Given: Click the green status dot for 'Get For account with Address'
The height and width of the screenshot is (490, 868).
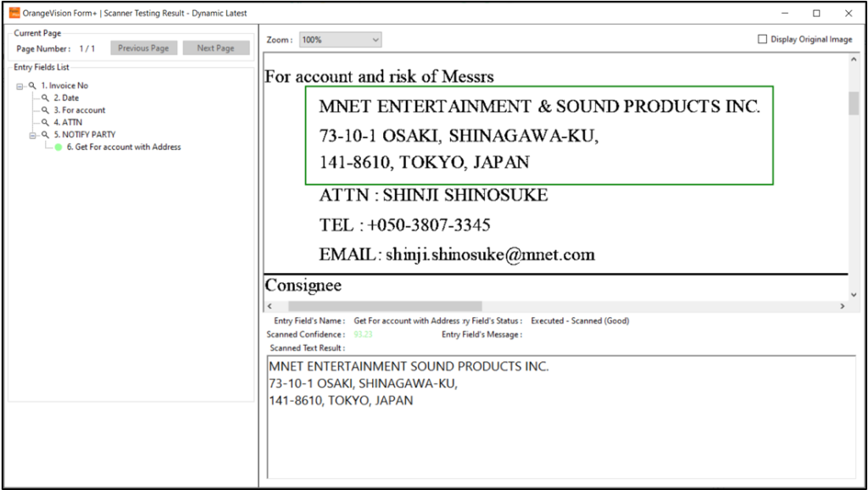Looking at the screenshot, I should coord(58,146).
